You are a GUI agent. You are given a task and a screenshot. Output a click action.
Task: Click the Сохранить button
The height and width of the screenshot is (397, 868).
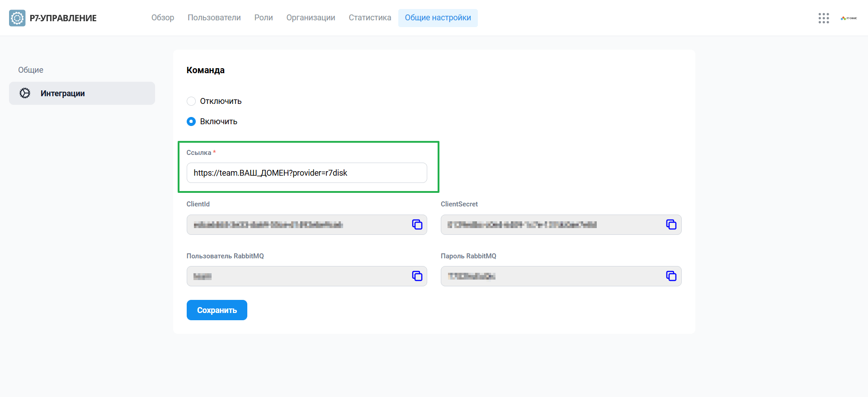(217, 310)
